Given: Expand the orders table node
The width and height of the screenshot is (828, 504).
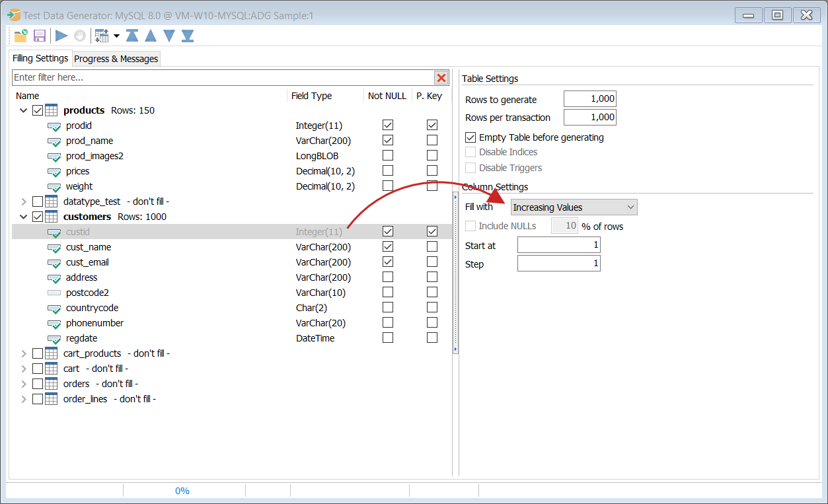Looking at the screenshot, I should pyautogui.click(x=24, y=383).
